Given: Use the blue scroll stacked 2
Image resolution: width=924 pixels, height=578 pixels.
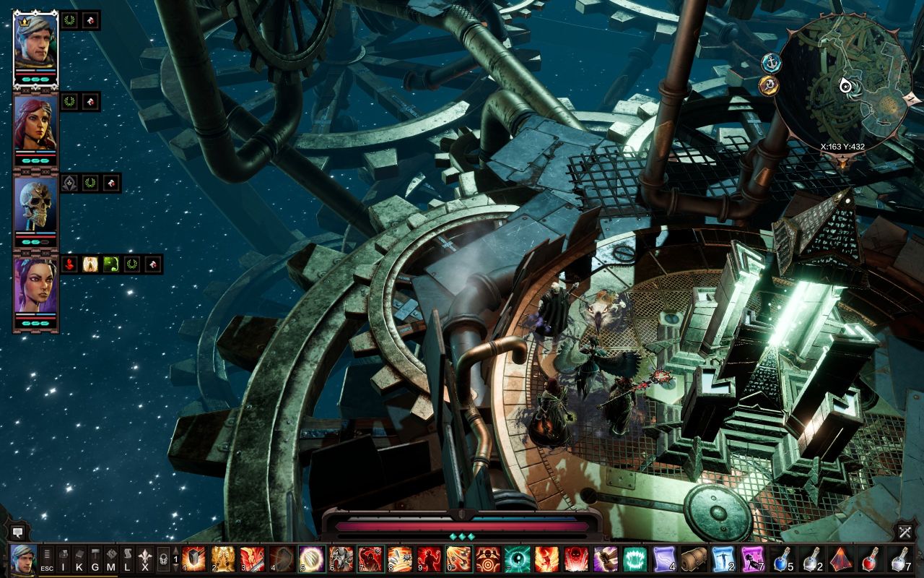Looking at the screenshot, I should [x=724, y=559].
